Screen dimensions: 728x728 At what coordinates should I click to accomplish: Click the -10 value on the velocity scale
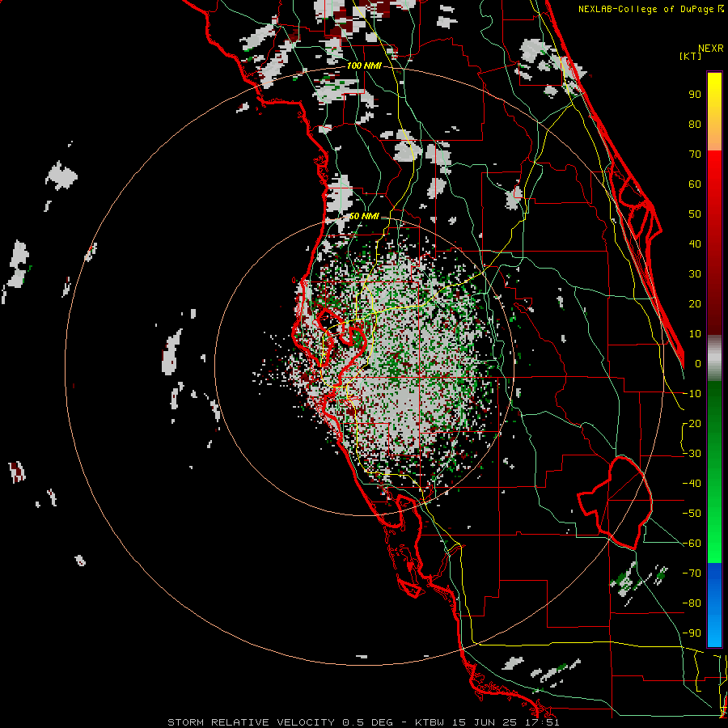coord(692,394)
